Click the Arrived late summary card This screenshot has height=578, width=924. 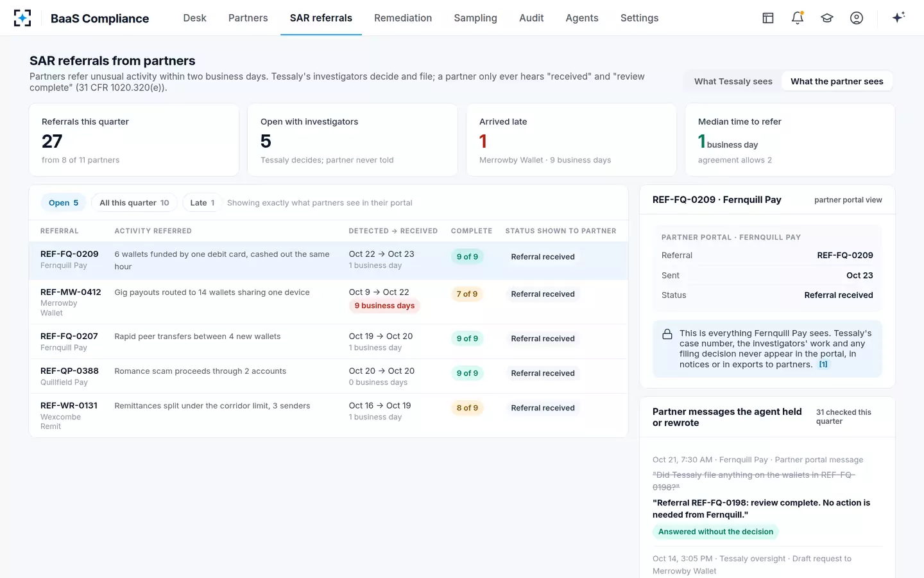[571, 140]
